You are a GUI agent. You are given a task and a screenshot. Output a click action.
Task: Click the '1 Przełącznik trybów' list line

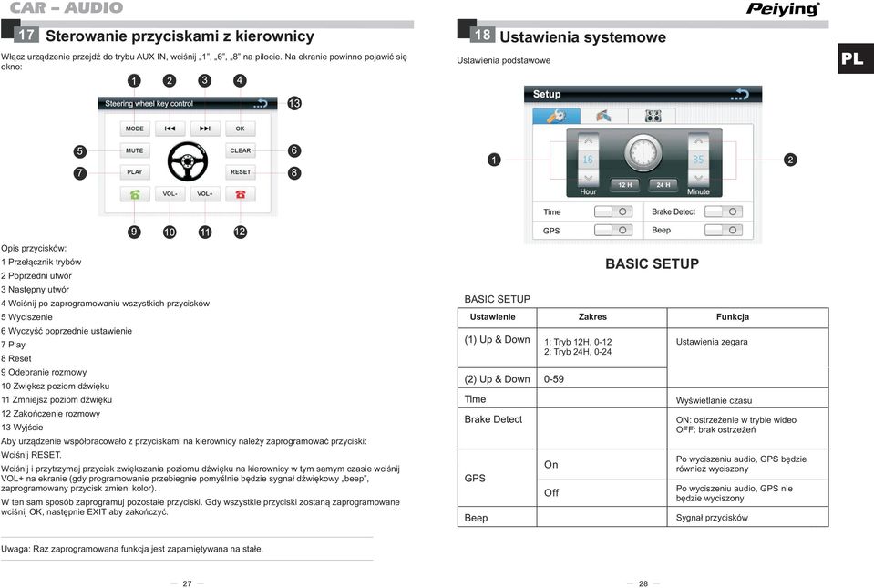tap(41, 262)
